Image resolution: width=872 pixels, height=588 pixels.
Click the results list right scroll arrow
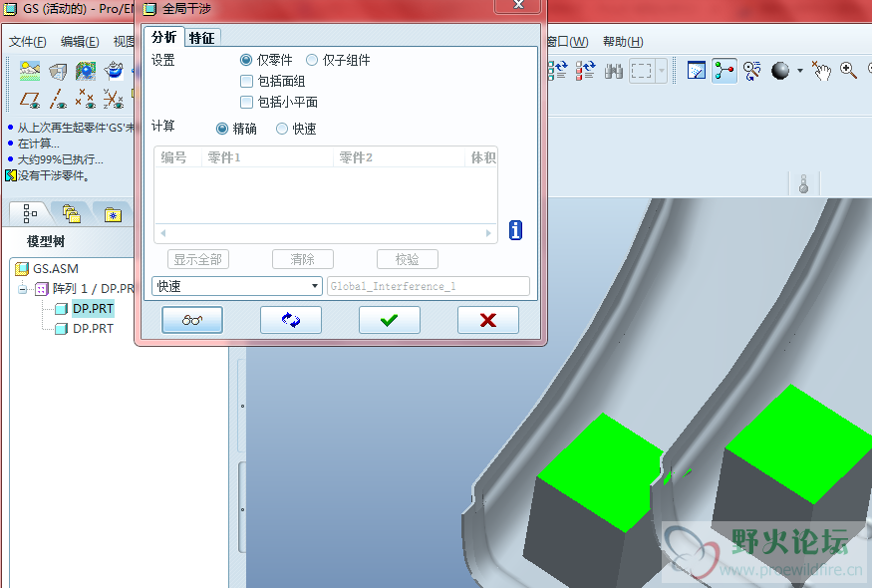click(488, 233)
